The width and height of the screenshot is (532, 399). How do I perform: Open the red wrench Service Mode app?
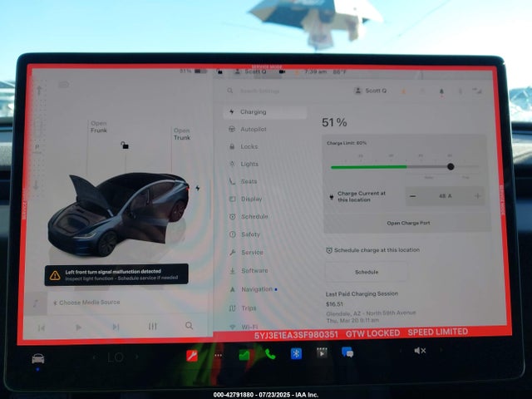pos(192,355)
